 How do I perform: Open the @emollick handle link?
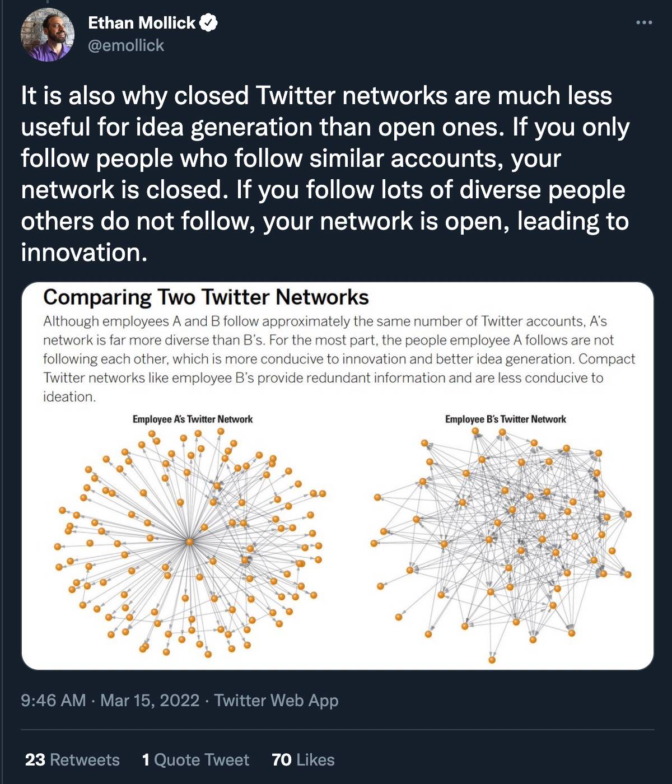point(126,45)
